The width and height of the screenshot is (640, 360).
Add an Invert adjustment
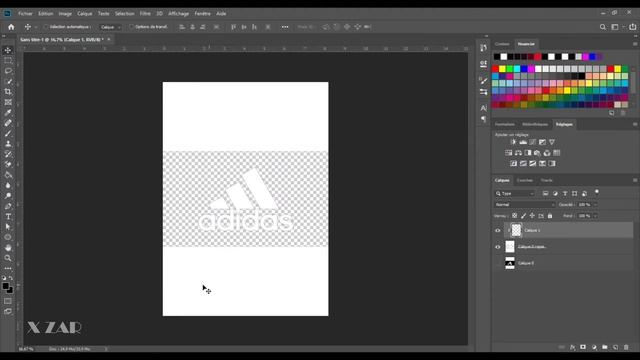[x=513, y=163]
